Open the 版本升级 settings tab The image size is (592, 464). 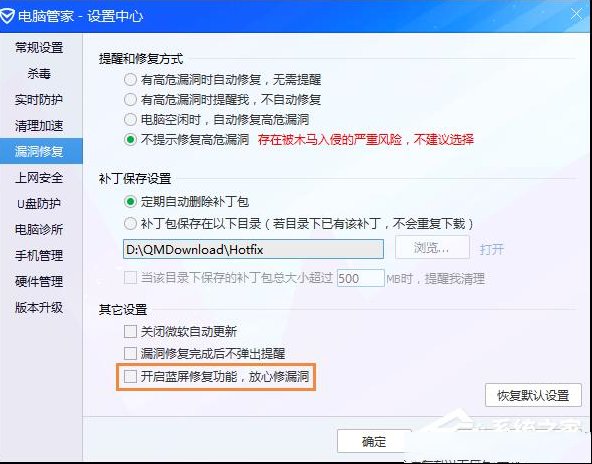coord(39,308)
